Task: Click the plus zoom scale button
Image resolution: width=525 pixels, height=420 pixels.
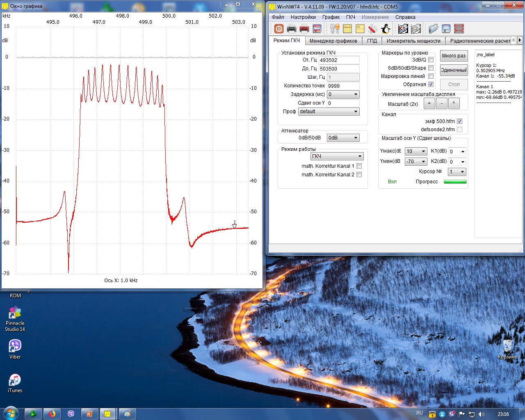Action: pos(429,103)
